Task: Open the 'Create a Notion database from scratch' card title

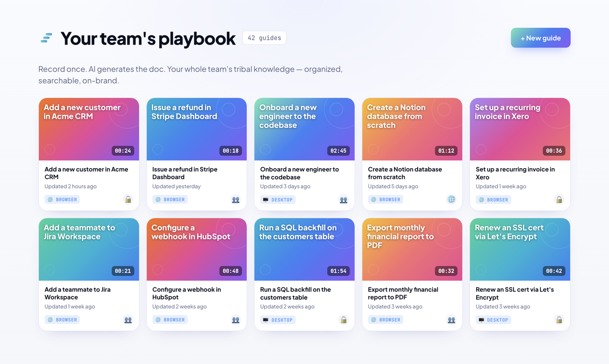Action: (x=405, y=173)
